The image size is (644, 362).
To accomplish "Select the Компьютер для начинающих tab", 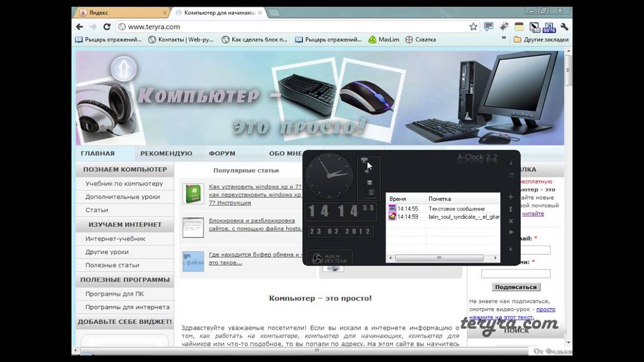I will pyautogui.click(x=218, y=13).
